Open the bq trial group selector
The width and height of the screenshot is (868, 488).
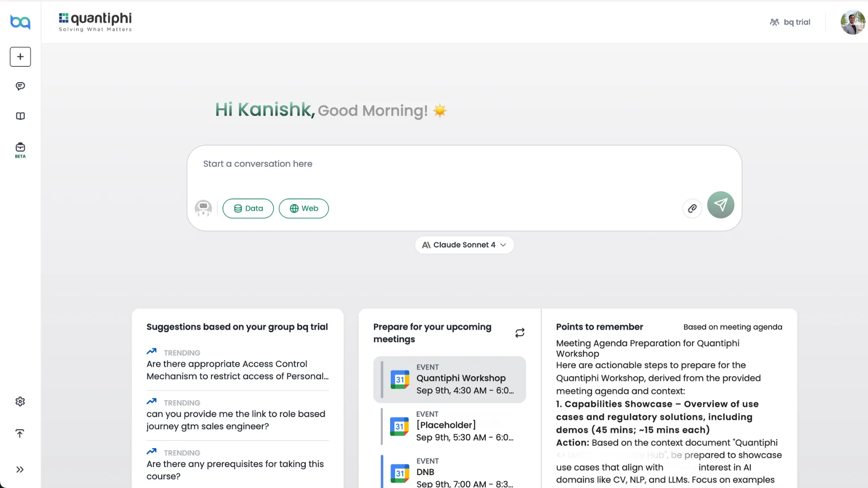[790, 22]
